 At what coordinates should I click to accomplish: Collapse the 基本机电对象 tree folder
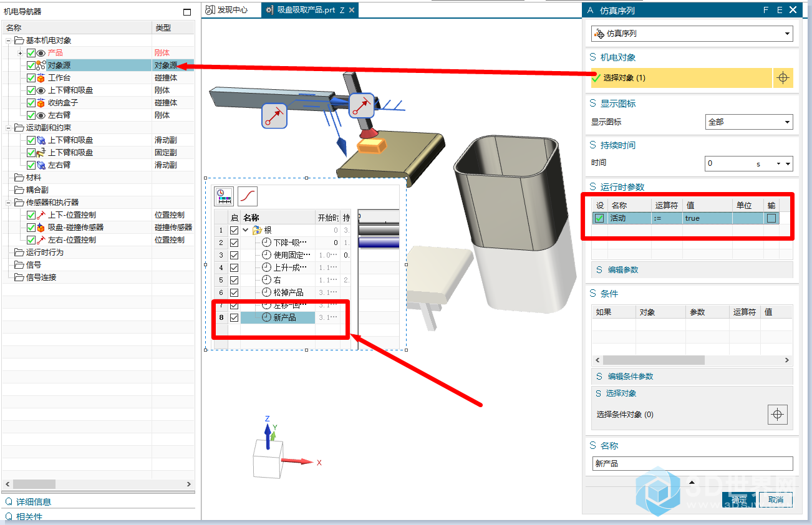[x=9, y=41]
